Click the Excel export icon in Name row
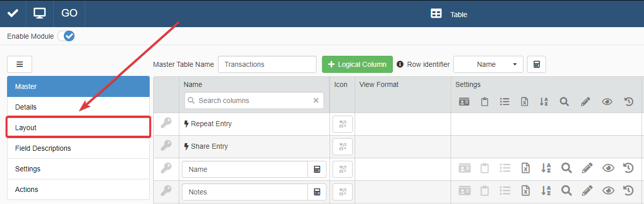Viewport: 644px width, 204px height. coord(525,168)
